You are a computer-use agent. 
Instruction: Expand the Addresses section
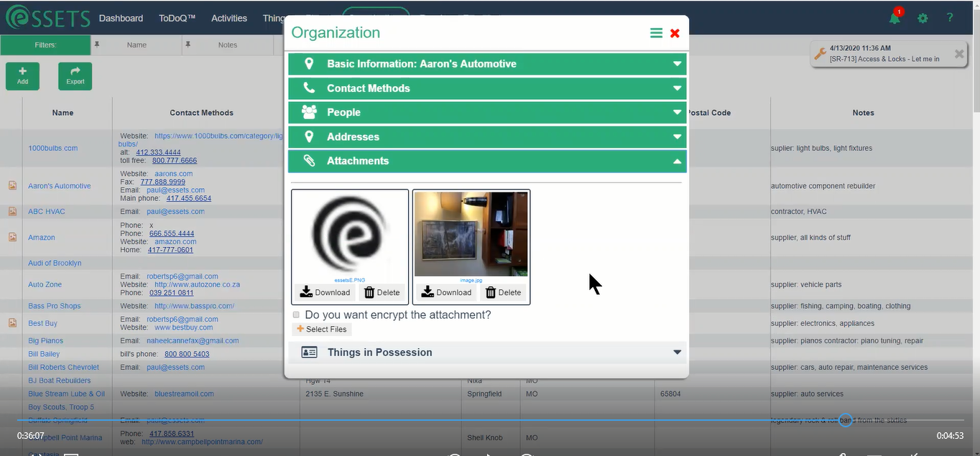click(x=487, y=137)
